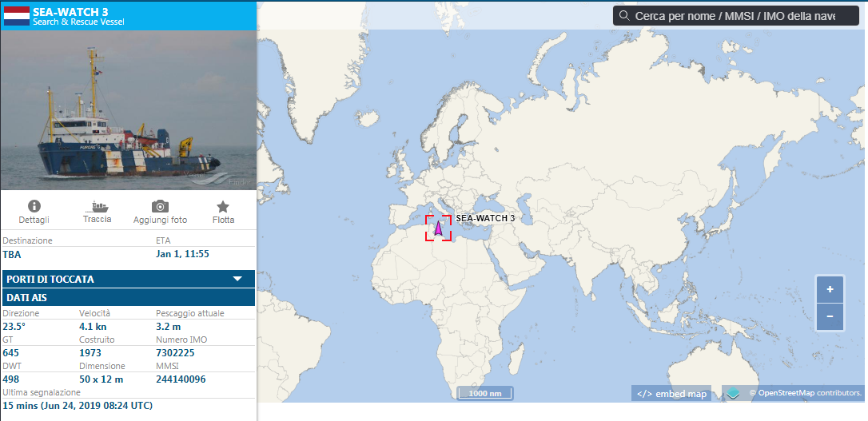Click the DATI AIS section header

click(x=129, y=298)
